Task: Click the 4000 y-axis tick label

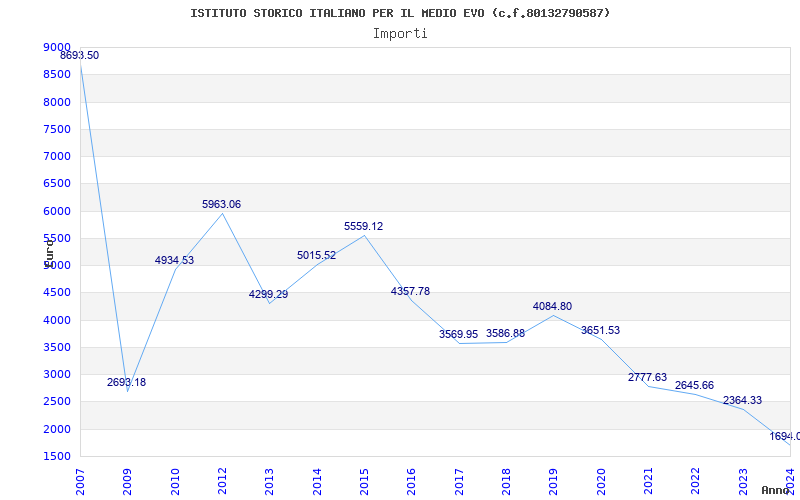Action: [x=57, y=320]
